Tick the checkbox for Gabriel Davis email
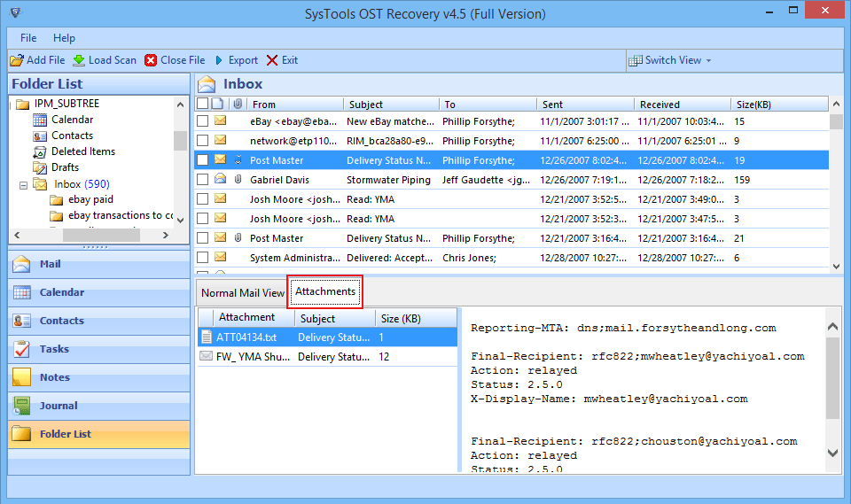851x504 pixels. click(203, 180)
